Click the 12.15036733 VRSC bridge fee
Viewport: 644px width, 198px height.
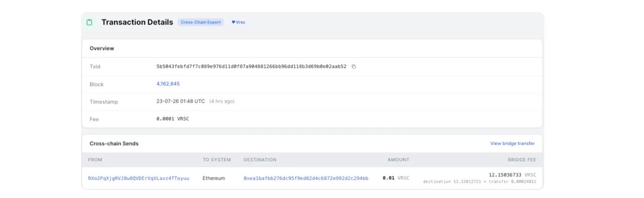513,175
